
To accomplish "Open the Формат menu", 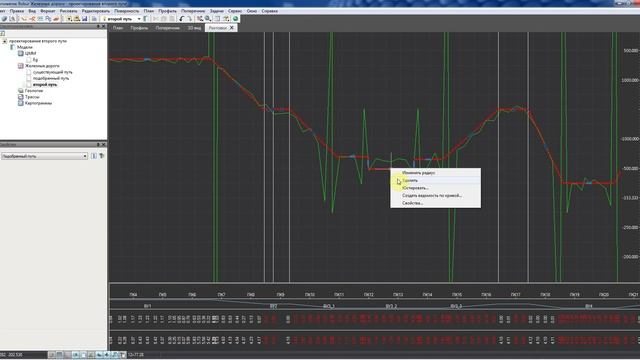I will pyautogui.click(x=47, y=11).
